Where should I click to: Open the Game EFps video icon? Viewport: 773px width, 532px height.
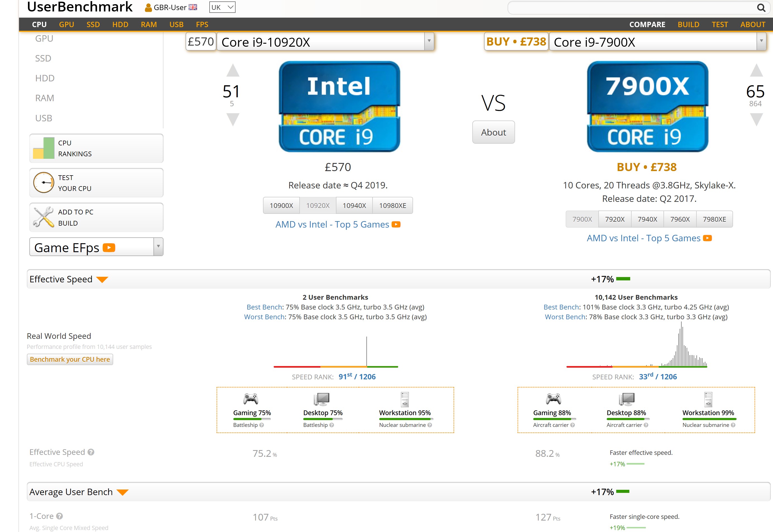tap(109, 248)
